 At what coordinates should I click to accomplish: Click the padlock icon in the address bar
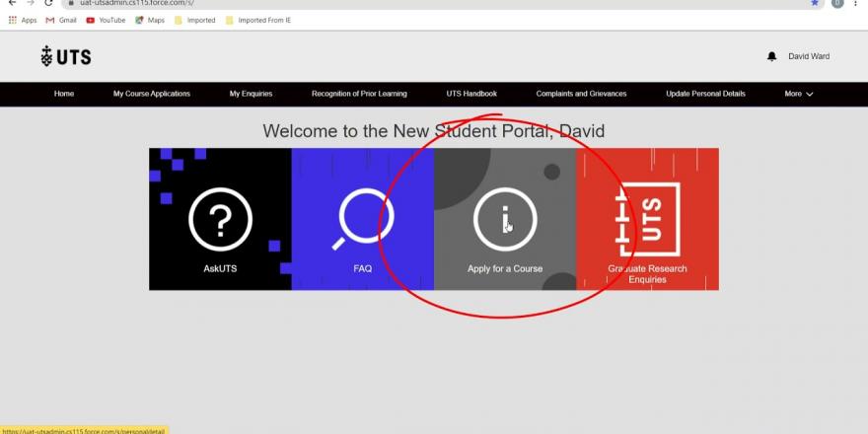tap(71, 3)
